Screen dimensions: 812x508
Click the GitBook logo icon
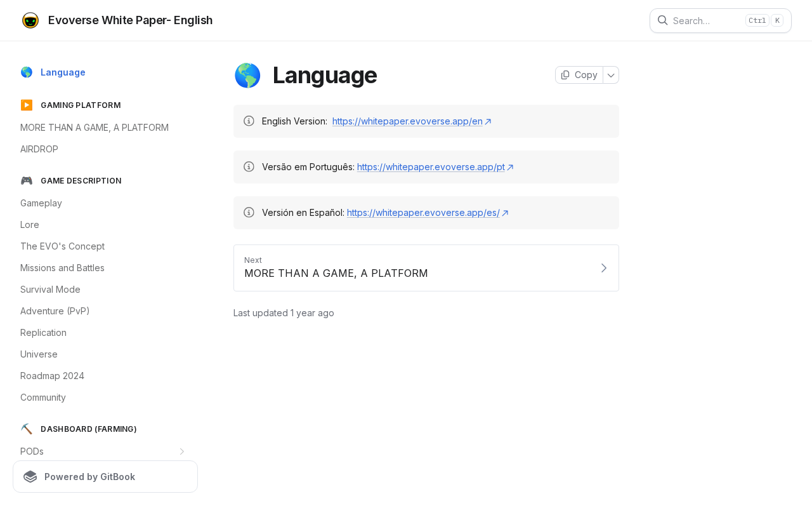pyautogui.click(x=30, y=477)
